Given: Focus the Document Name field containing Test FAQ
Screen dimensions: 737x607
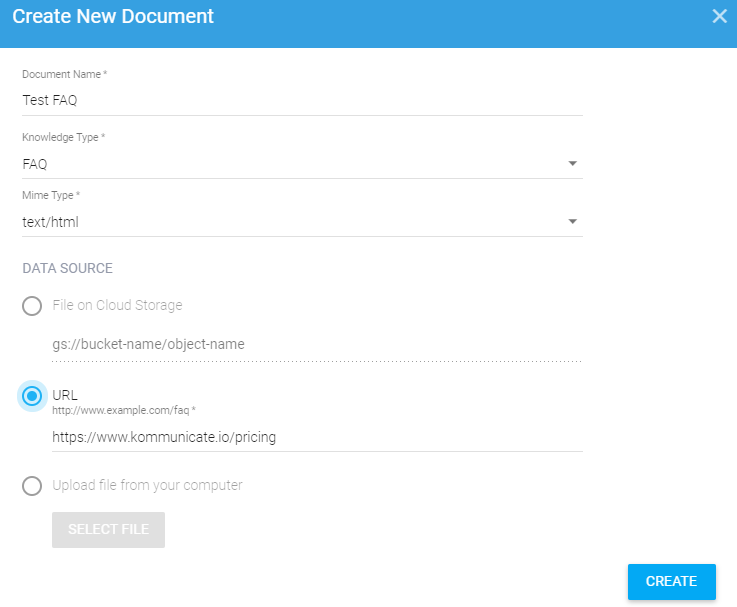Looking at the screenshot, I should pyautogui.click(x=300, y=100).
